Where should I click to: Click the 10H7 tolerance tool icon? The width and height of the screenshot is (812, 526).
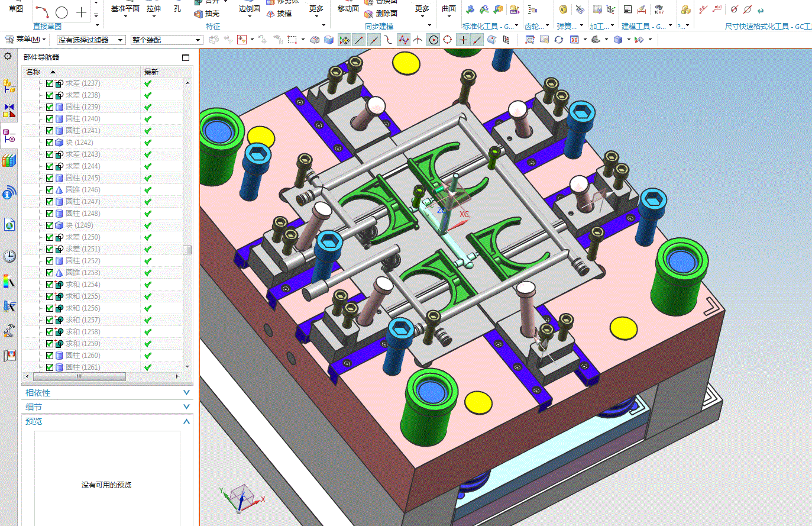pos(659,9)
